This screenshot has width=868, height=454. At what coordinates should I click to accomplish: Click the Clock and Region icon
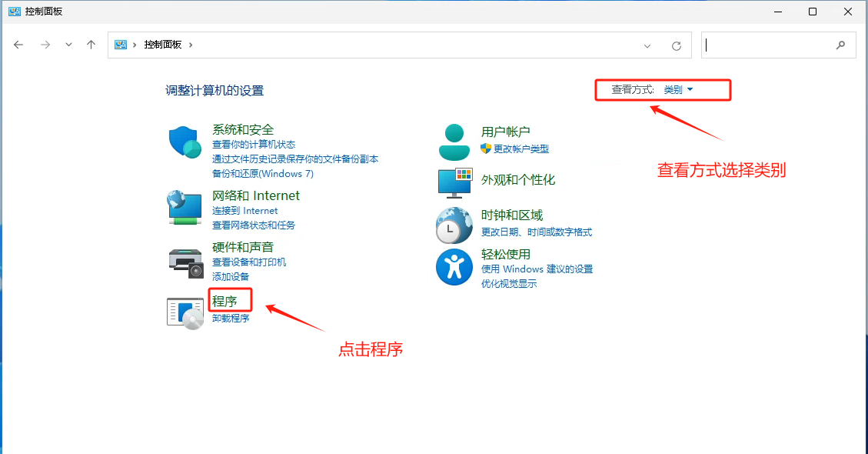click(454, 225)
